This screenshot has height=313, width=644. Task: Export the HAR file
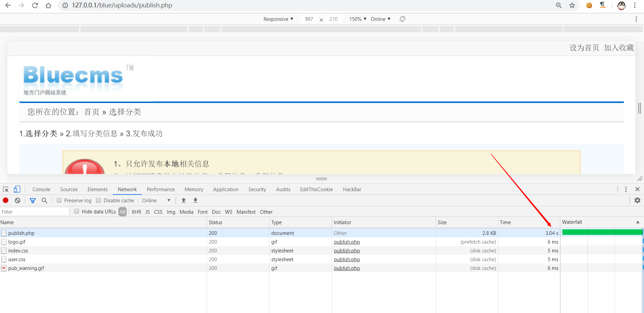[195, 200]
